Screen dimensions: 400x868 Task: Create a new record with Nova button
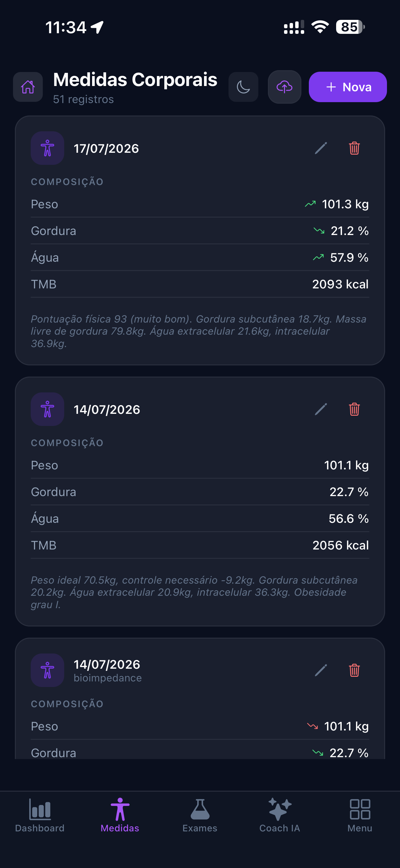pyautogui.click(x=348, y=87)
